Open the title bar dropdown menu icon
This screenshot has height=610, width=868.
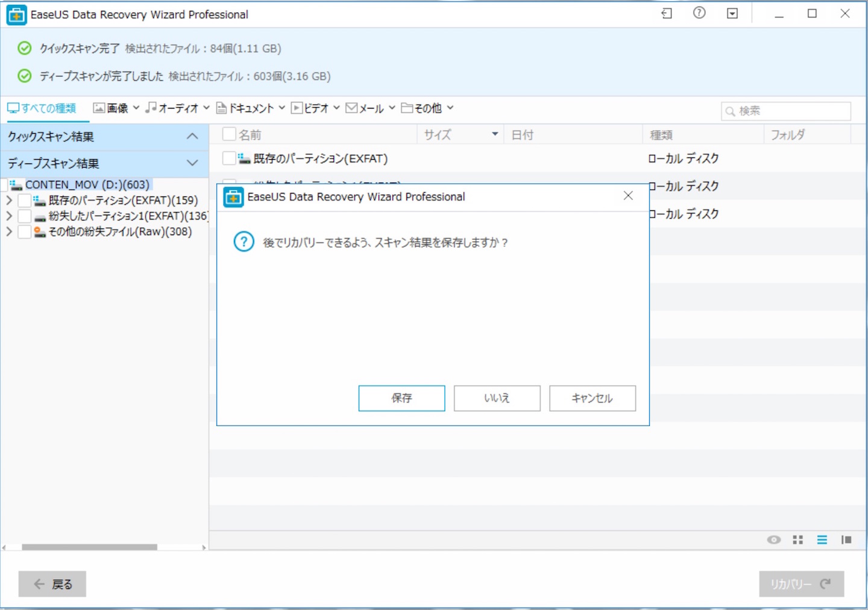(x=732, y=13)
